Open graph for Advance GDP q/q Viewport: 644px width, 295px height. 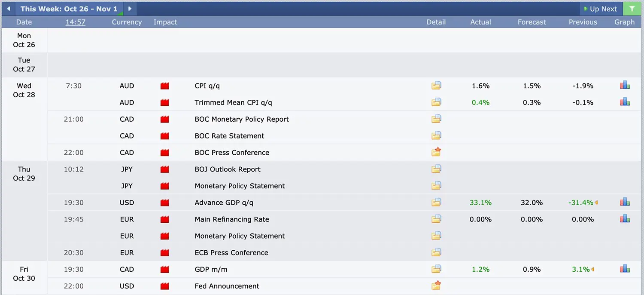point(625,202)
